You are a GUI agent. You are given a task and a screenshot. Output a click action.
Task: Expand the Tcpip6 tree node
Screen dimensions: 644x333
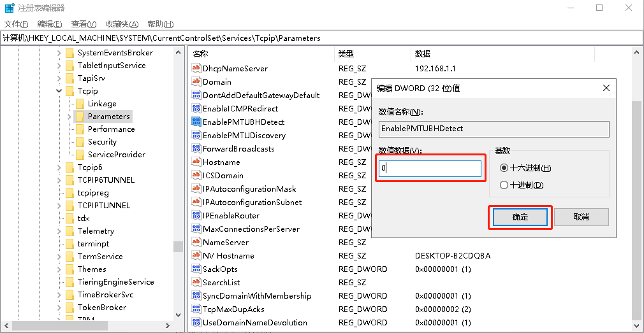tap(59, 167)
